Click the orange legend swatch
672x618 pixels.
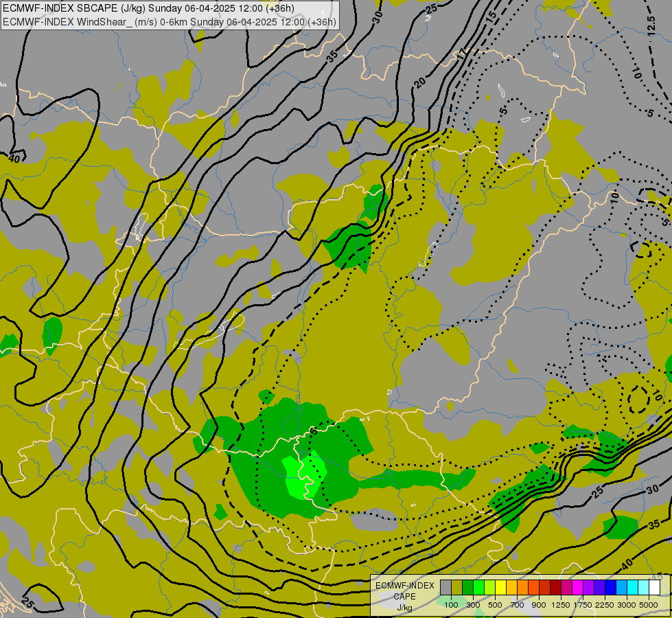[x=522, y=587]
